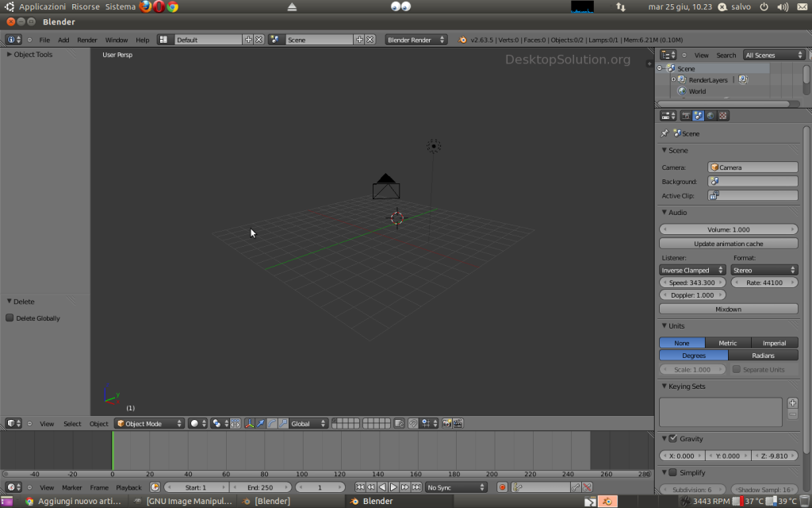Open the timeline Marker menu

(72, 487)
